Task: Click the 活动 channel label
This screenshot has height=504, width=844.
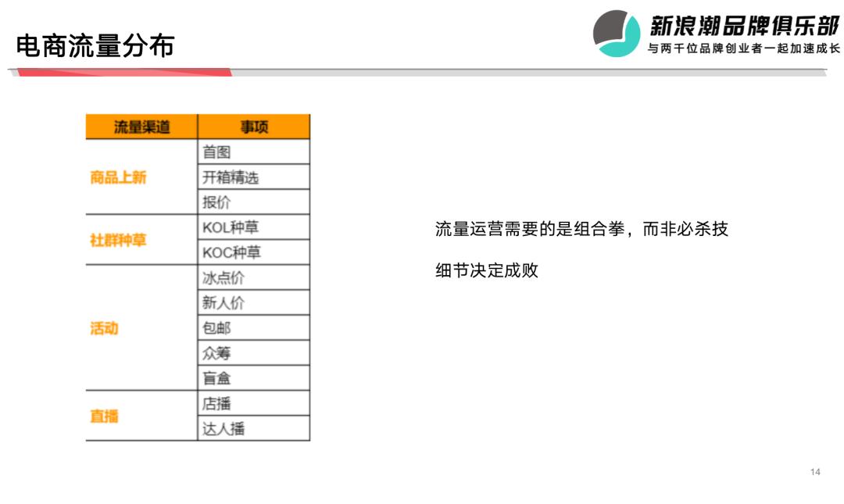Action: tap(105, 327)
